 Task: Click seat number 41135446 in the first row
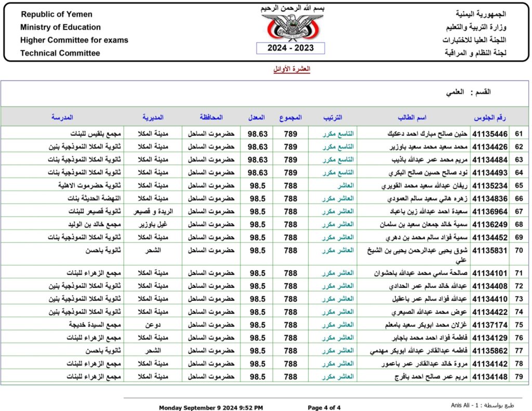tap(491, 133)
